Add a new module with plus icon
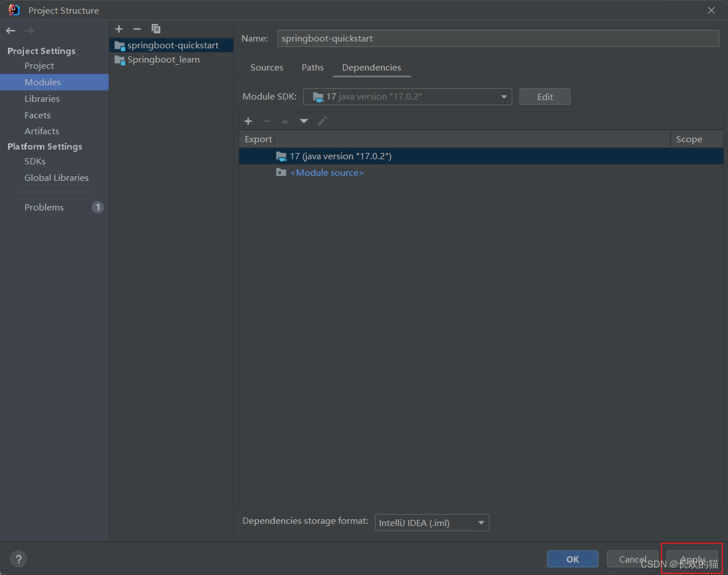This screenshot has height=575, width=728. tap(119, 29)
